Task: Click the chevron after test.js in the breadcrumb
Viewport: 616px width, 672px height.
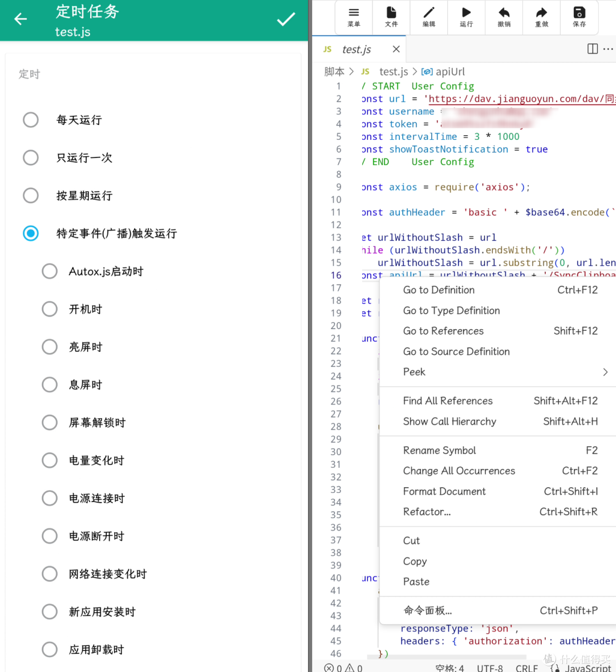Action: pyautogui.click(x=415, y=71)
